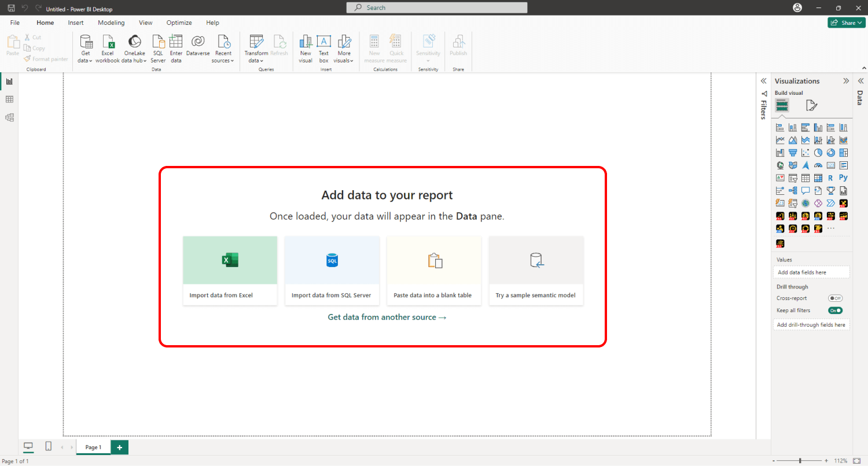Viewport: 868px width, 466px height.
Task: Switch to Model view in left sidebar
Action: [9, 117]
